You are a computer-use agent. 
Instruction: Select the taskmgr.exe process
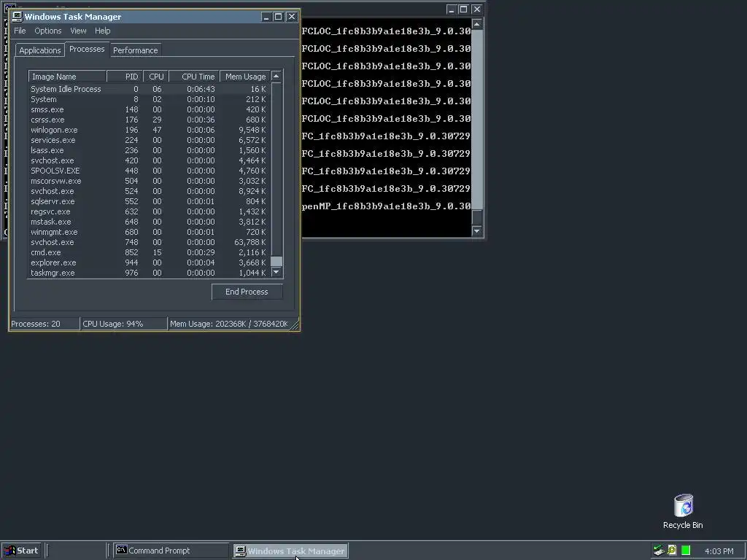click(x=149, y=273)
